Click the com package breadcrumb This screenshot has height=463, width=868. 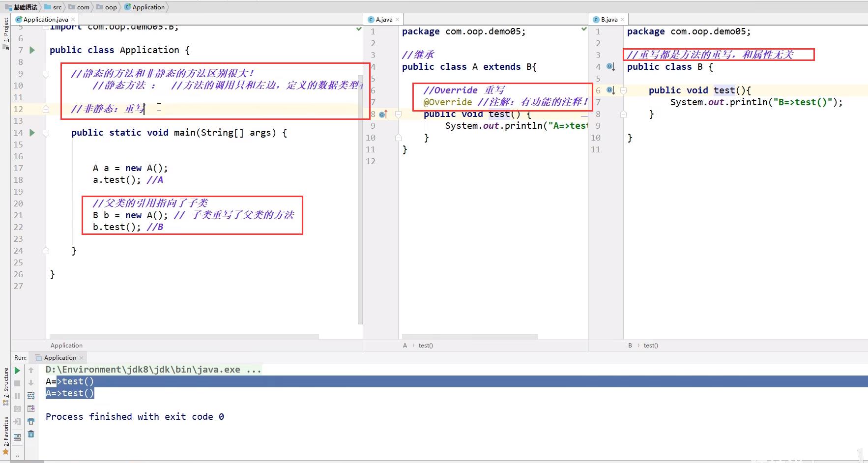(79, 7)
